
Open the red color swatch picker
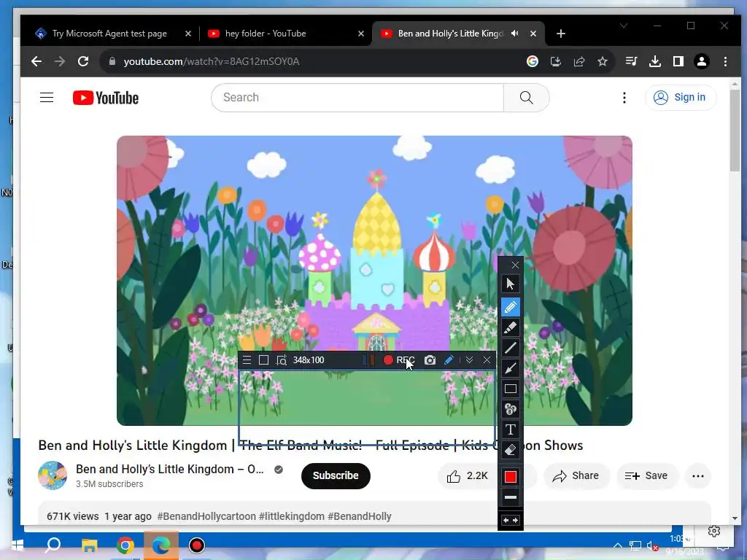(510, 477)
